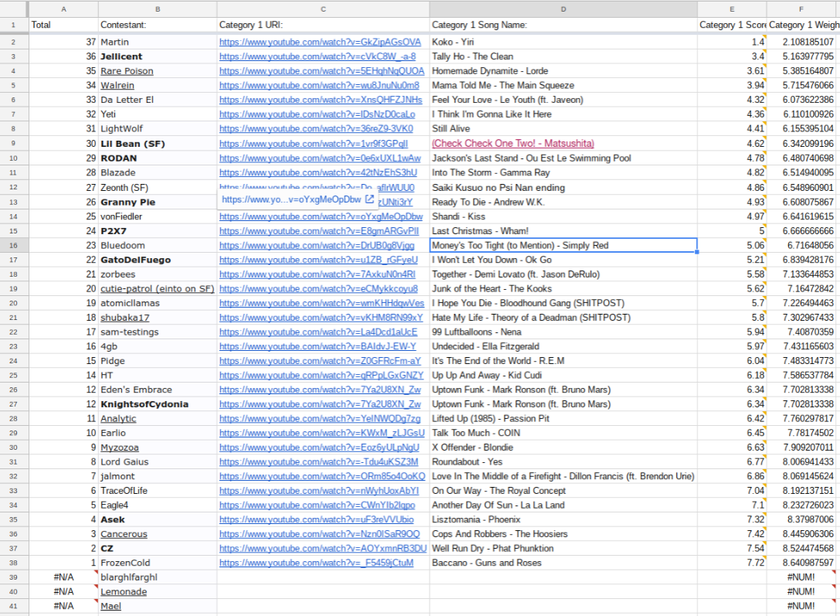Click the 'Contestant:' header cell
This screenshot has width=840, height=616.
(x=158, y=25)
